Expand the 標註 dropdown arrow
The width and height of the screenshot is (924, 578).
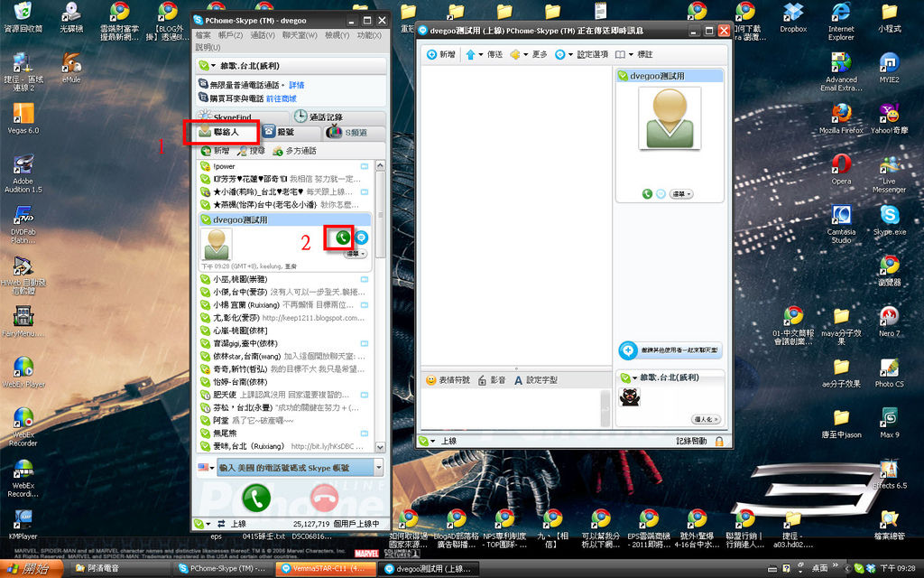631,55
